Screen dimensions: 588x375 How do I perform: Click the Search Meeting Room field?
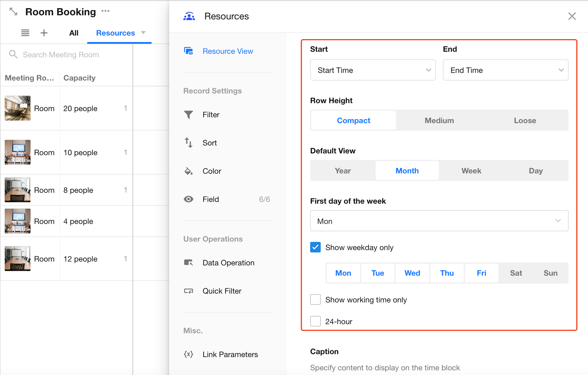(61, 55)
